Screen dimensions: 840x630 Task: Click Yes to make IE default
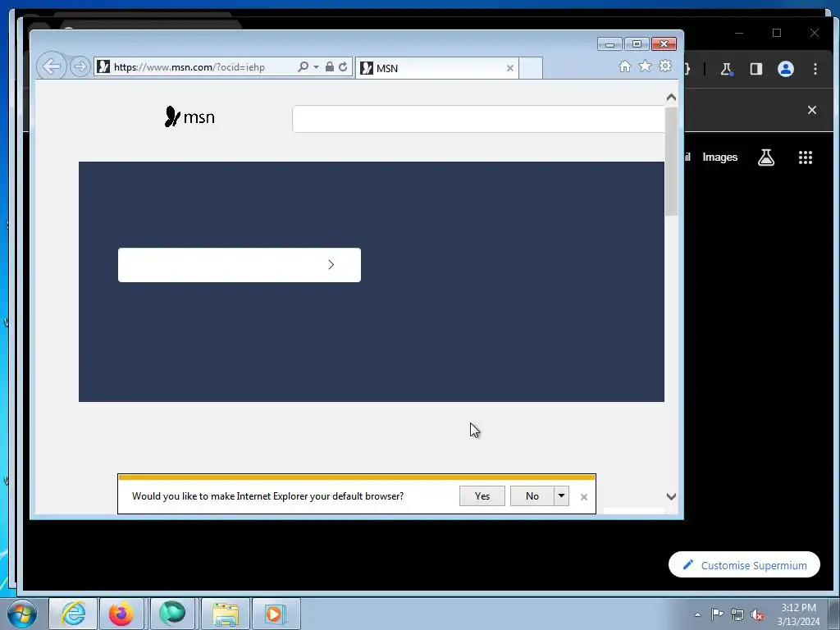pos(482,496)
